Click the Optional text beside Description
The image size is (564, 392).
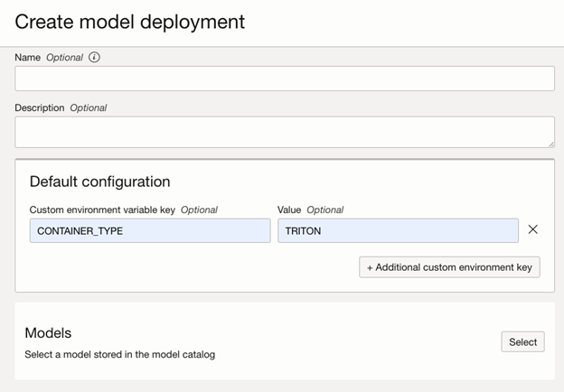(x=88, y=108)
